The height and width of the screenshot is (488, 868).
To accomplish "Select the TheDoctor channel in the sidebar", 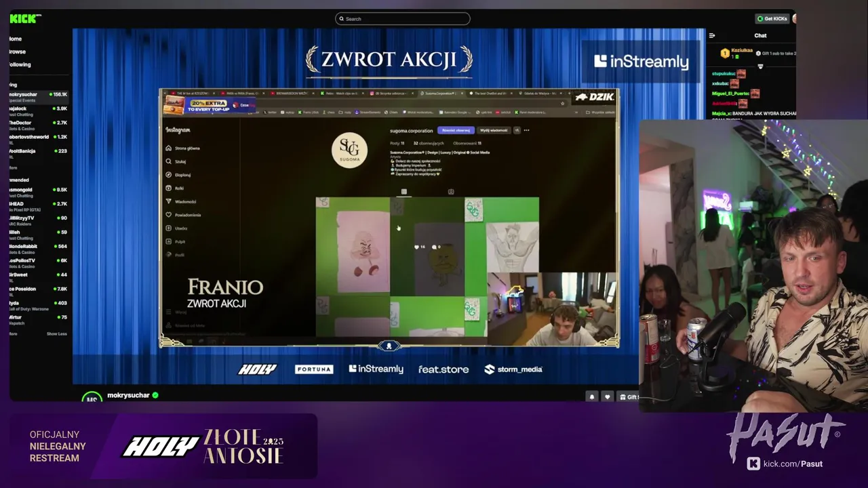I will (x=39, y=125).
